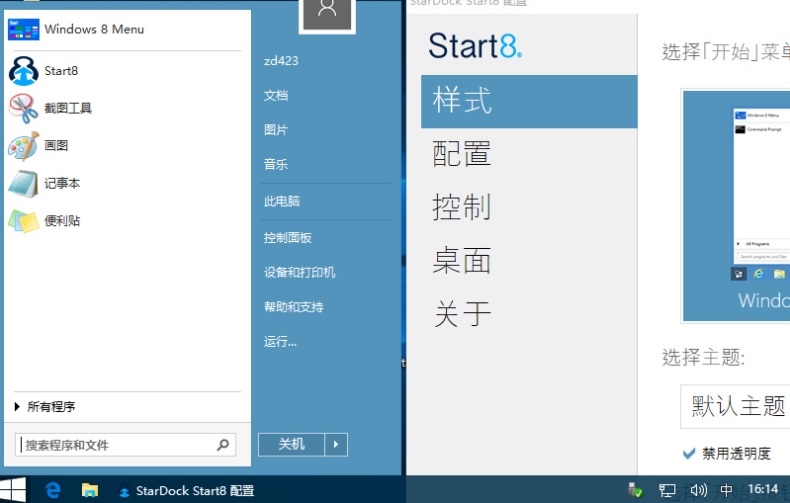Open the 默认主题 theme dropdown
790x503 pixels.
pos(736,406)
